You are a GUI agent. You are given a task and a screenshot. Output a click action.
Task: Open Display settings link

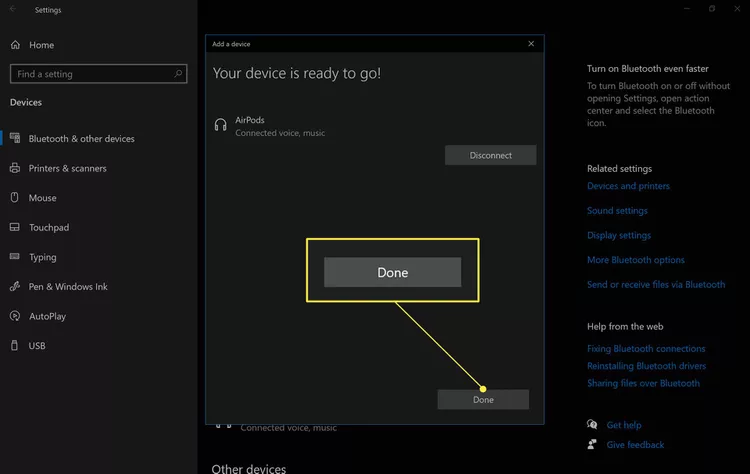point(619,235)
